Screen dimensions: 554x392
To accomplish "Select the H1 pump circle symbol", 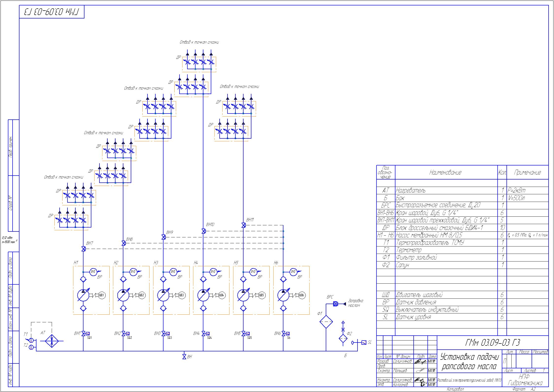I will coord(83,295).
